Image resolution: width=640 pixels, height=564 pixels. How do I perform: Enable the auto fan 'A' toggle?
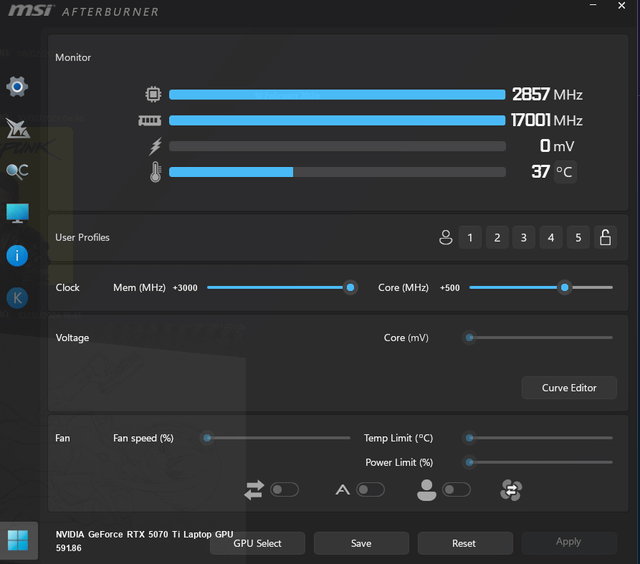[x=370, y=490]
